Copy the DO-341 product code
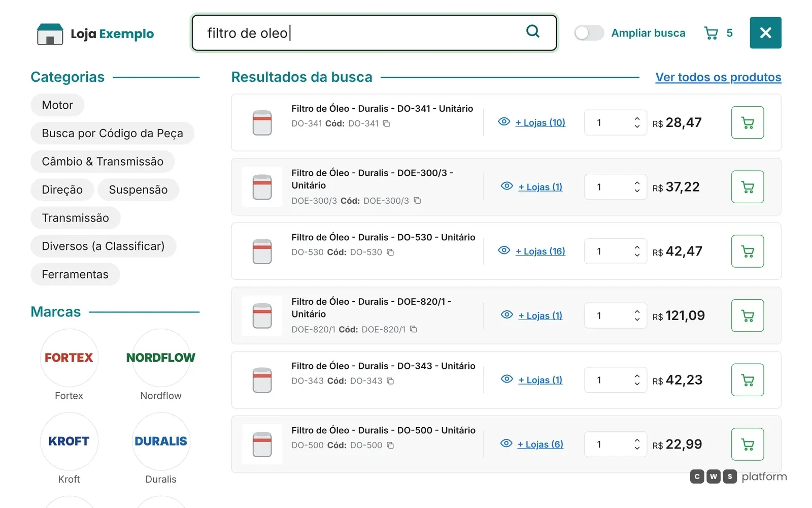Viewport: 812px width, 508px height. 386,123
